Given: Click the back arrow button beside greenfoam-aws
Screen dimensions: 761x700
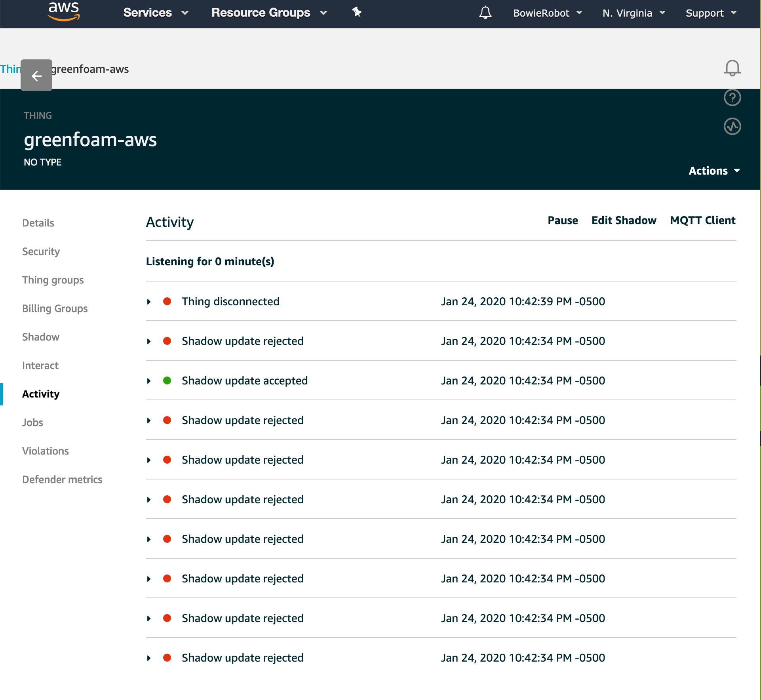Looking at the screenshot, I should click(36, 75).
